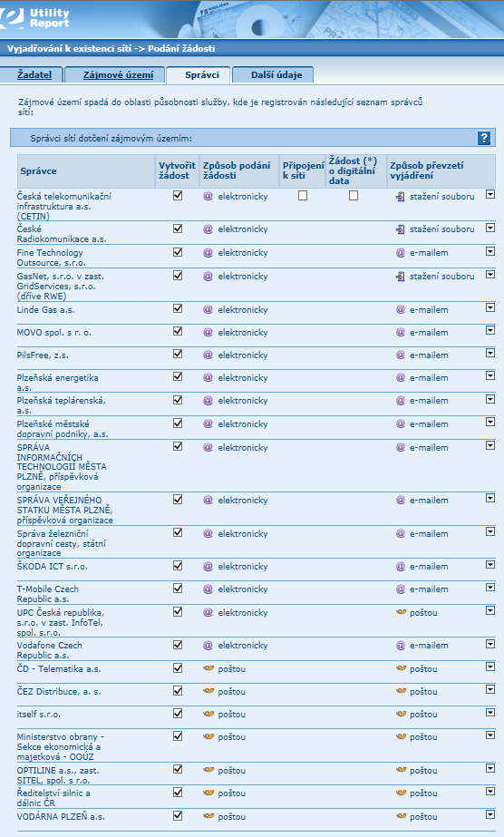
Task: Expand delivery dropdown for MOVO spol.
Action: click(x=490, y=330)
